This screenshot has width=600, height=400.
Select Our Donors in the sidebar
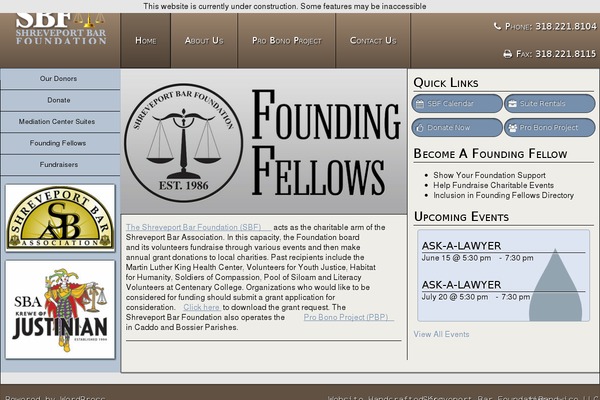[60, 78]
